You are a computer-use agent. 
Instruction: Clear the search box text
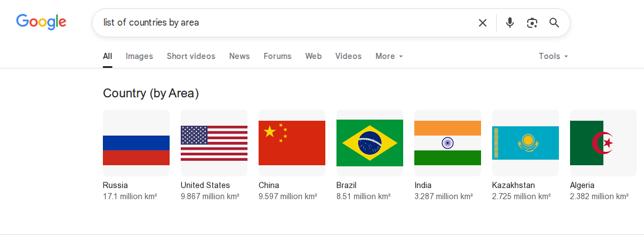tap(483, 23)
